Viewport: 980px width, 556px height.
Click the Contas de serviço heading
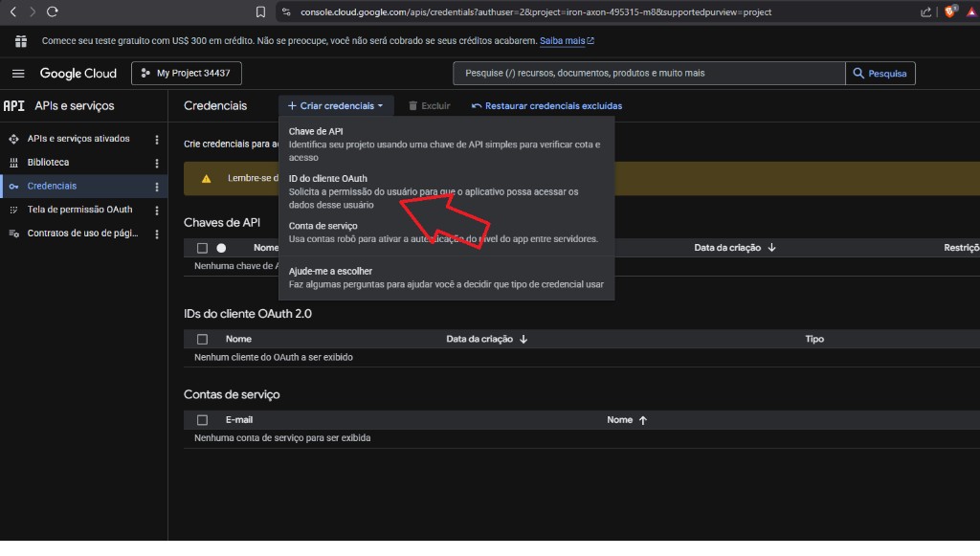(x=232, y=395)
